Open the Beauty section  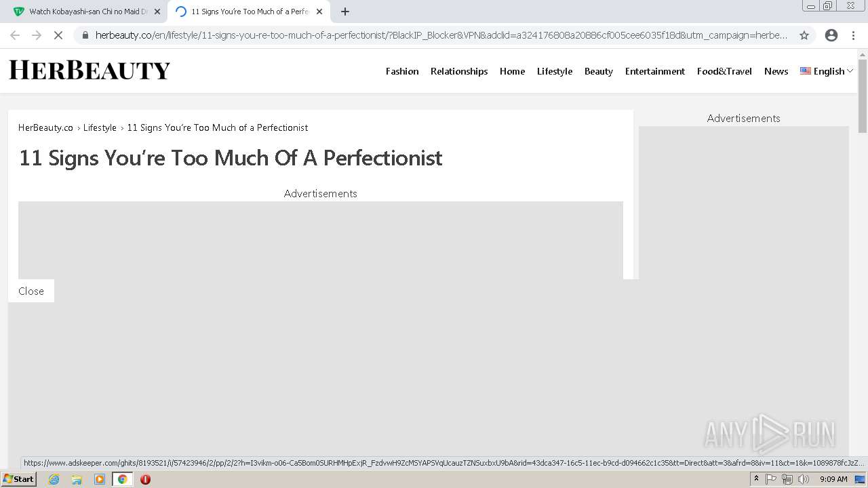(x=599, y=71)
